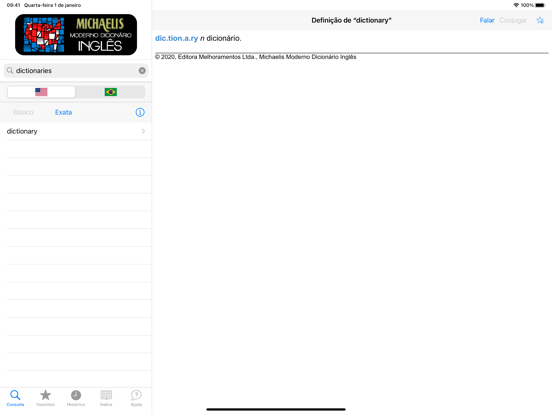Click the definition text dicionário
Image resolution: width=552 pixels, height=414 pixels.
224,38
